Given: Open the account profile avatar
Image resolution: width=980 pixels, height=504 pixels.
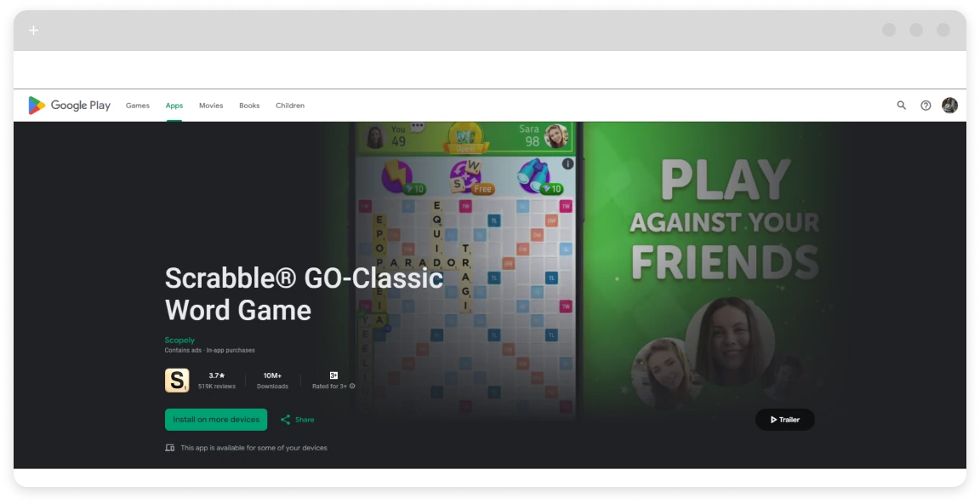Looking at the screenshot, I should point(949,106).
